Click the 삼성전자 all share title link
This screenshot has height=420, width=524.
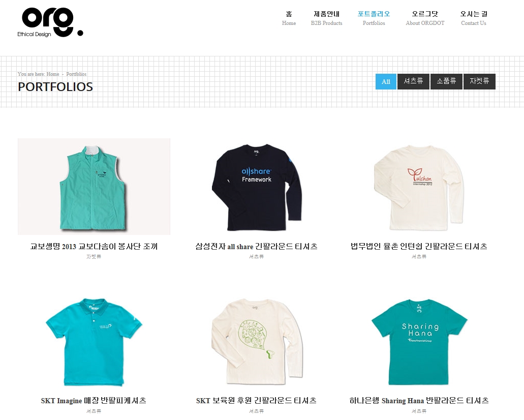click(x=256, y=247)
